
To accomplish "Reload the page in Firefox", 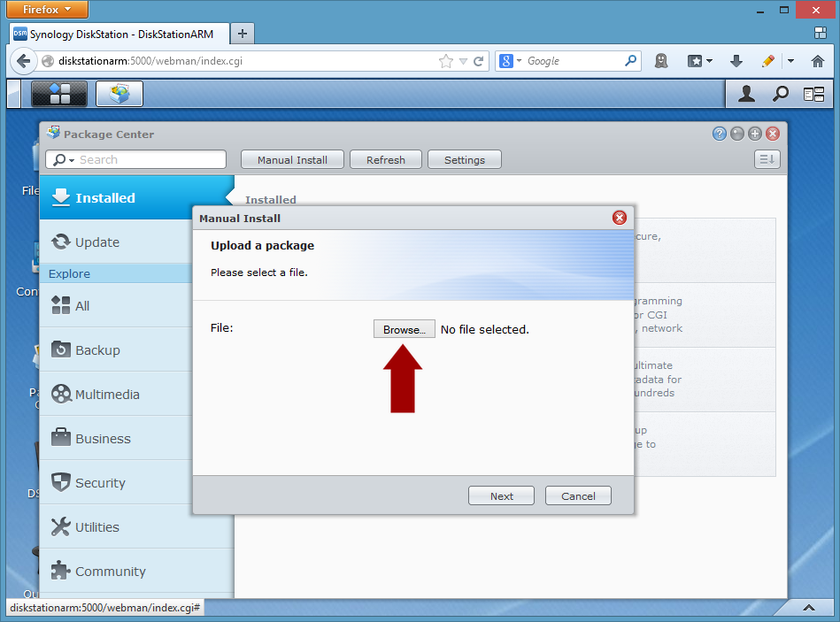I will pyautogui.click(x=478, y=61).
